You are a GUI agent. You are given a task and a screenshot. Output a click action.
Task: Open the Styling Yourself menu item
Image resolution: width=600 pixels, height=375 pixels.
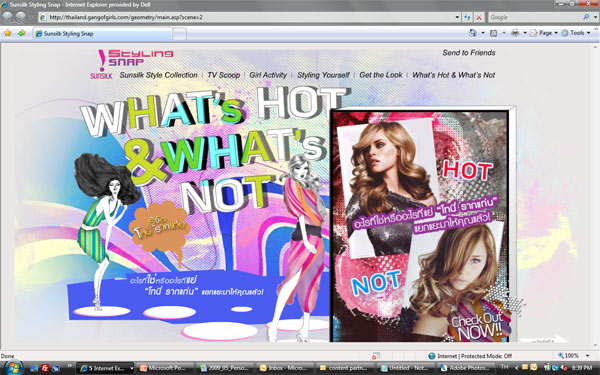coord(323,75)
